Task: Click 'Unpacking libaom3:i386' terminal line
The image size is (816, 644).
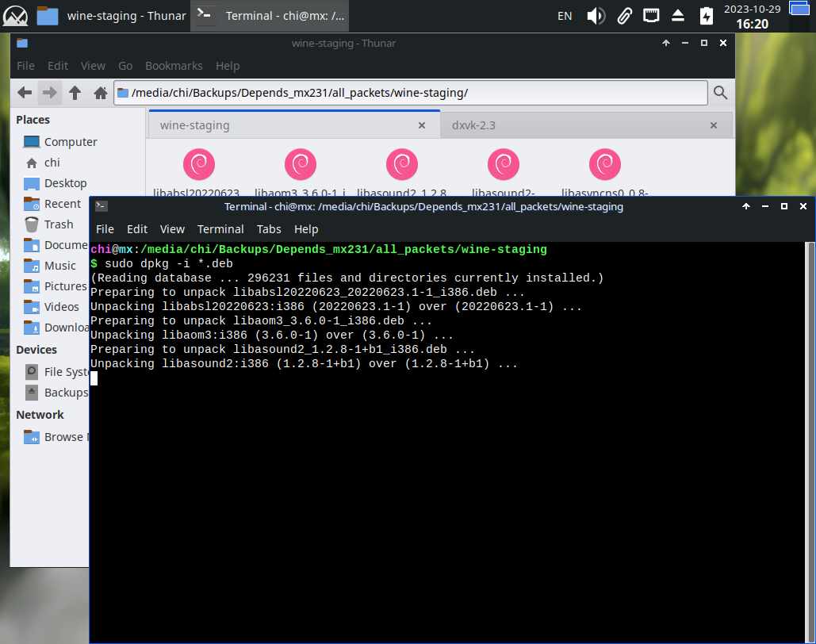Action: [x=272, y=335]
